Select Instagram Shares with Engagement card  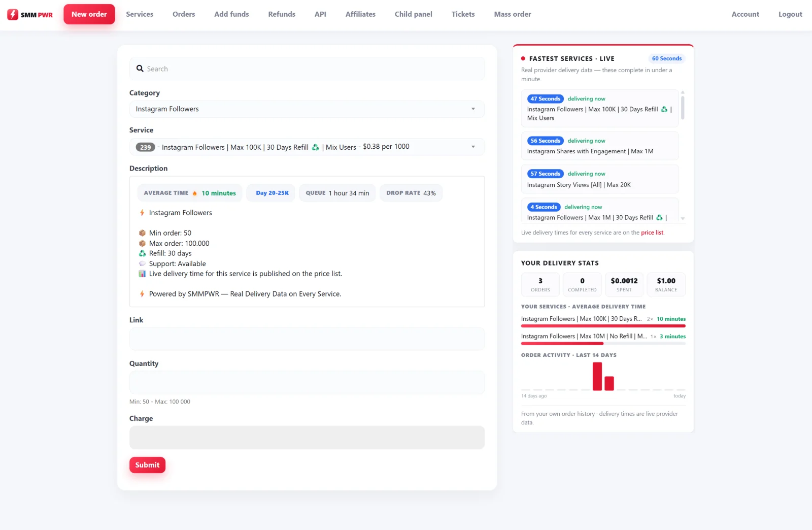point(600,146)
